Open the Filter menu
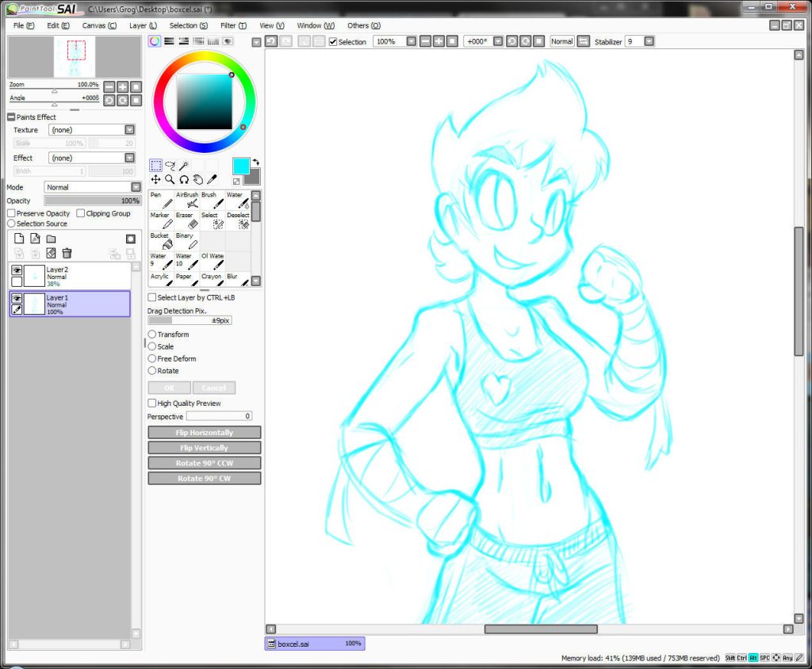 click(x=233, y=25)
